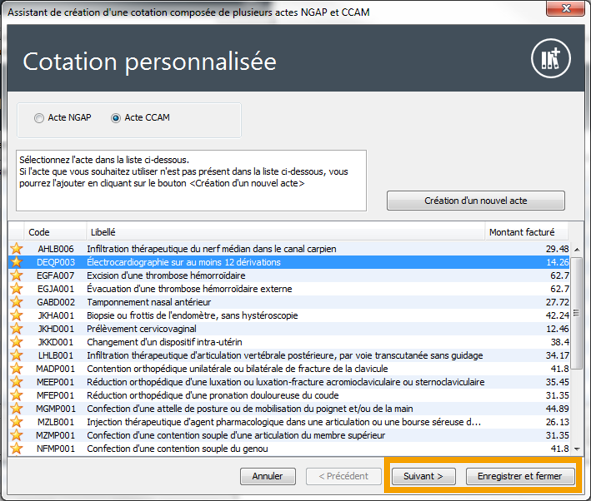Select the Acte CCAM radio button
Screen dimensions: 591x501
[116, 118]
